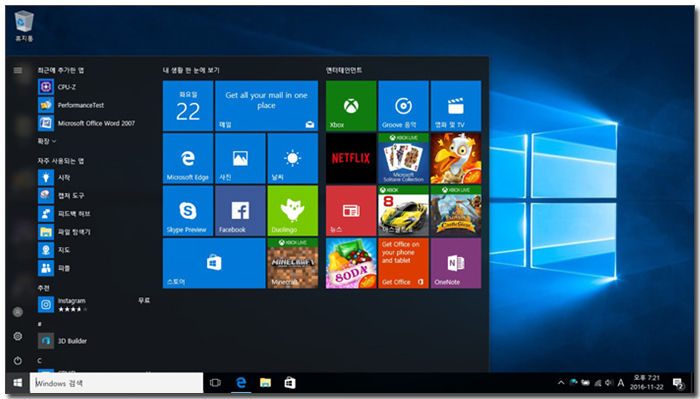The width and height of the screenshot is (700, 399).
Task: Click the letter C index header
Action: (40, 361)
